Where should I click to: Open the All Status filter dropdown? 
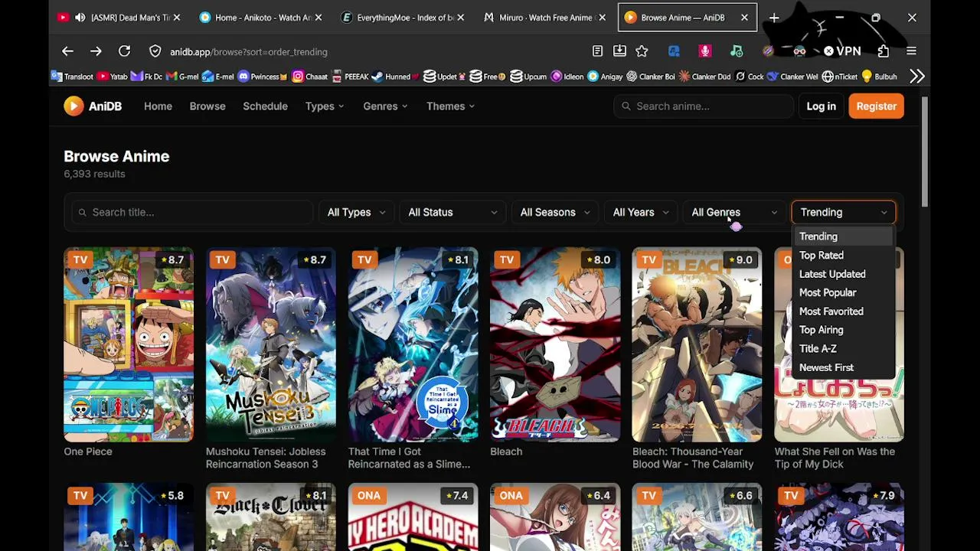(452, 212)
